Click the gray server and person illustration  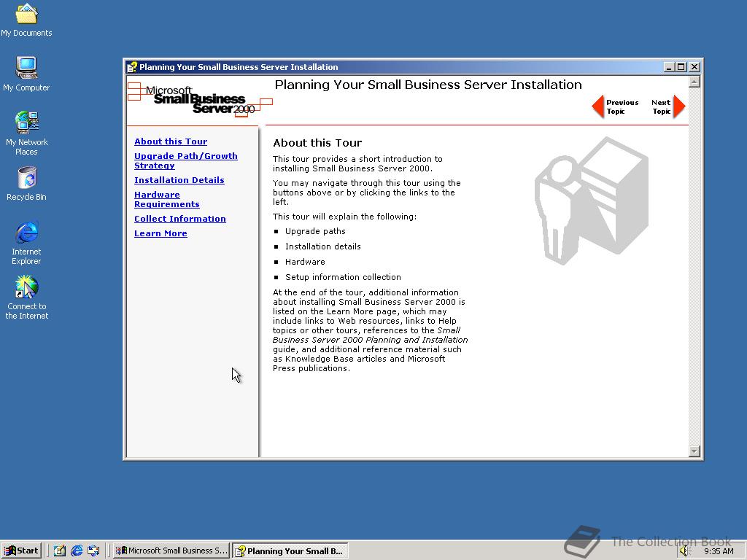pos(592,201)
